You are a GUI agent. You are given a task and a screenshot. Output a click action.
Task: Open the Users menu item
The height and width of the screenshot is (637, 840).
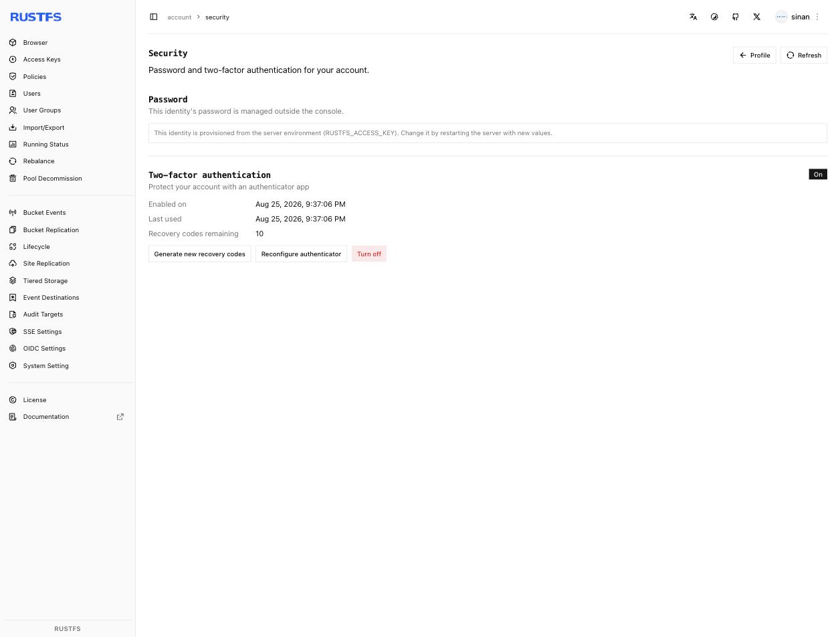(x=68, y=93)
